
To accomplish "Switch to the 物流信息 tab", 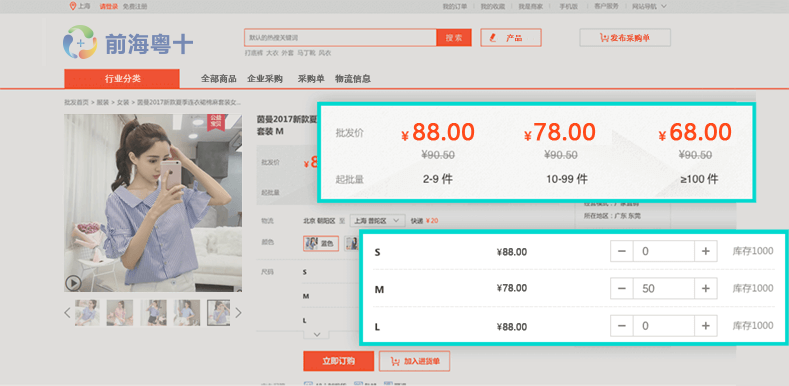I will (353, 79).
